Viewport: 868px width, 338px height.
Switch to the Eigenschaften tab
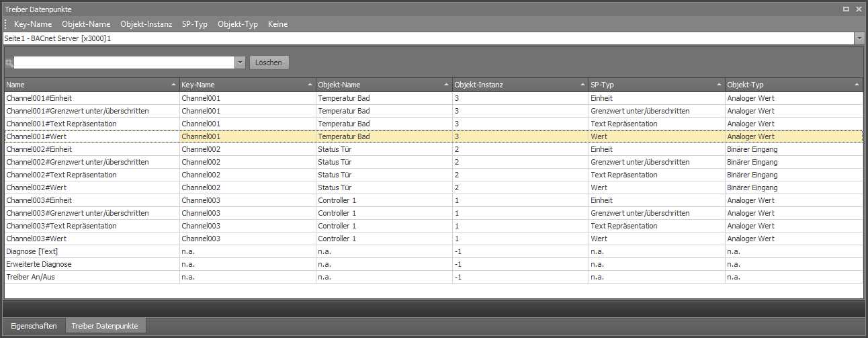pyautogui.click(x=34, y=326)
